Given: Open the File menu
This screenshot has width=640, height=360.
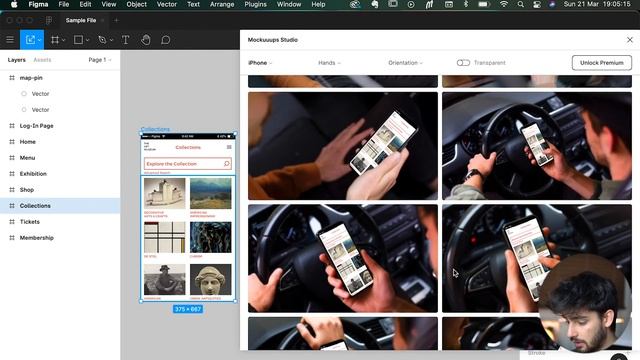Looking at the screenshot, I should click(64, 4).
